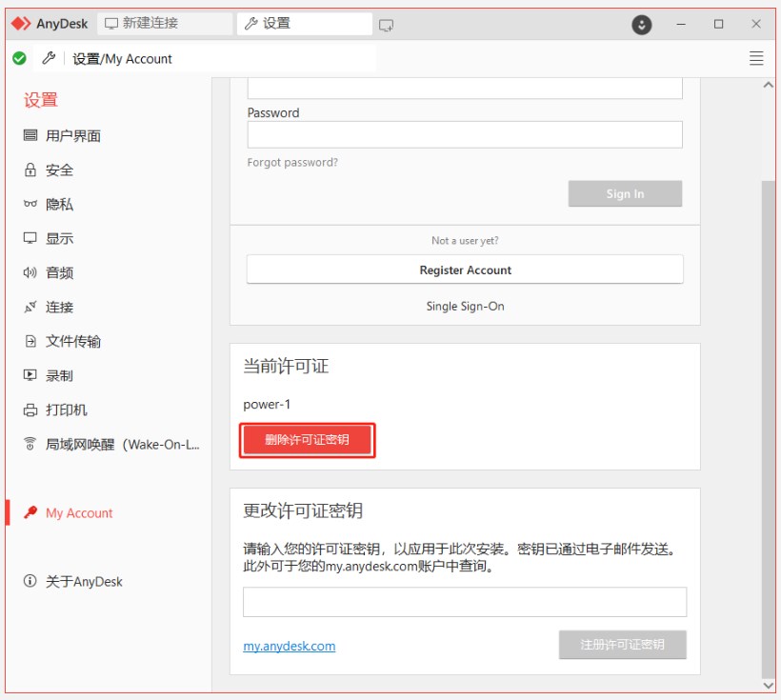
Task: Focus the license key input box
Action: pos(465,602)
